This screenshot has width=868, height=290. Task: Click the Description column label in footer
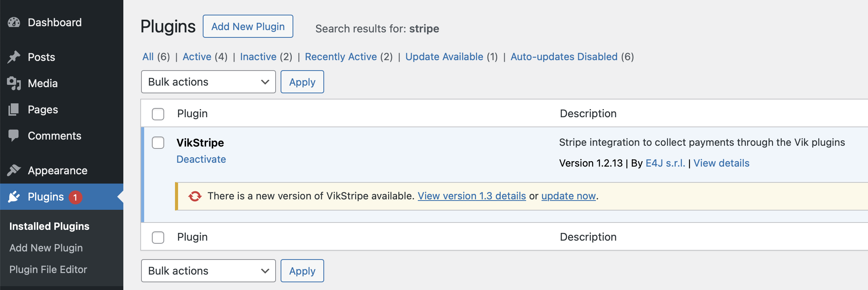tap(588, 237)
